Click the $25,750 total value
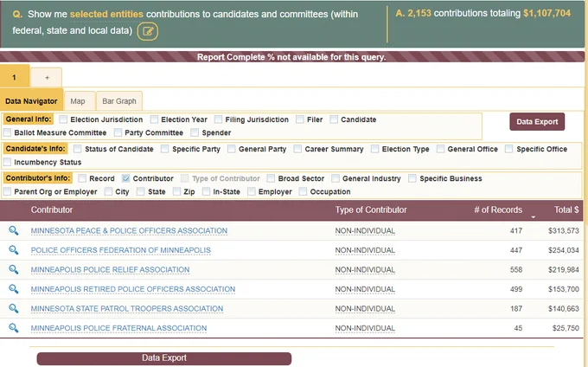This screenshot has width=588, height=367. click(x=566, y=328)
